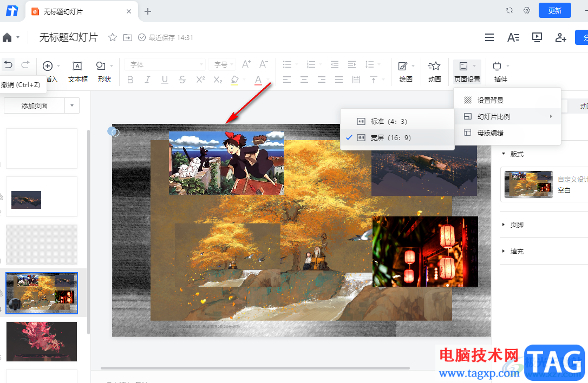Click the Update (更新) button
The width and height of the screenshot is (588, 383).
[x=554, y=10]
